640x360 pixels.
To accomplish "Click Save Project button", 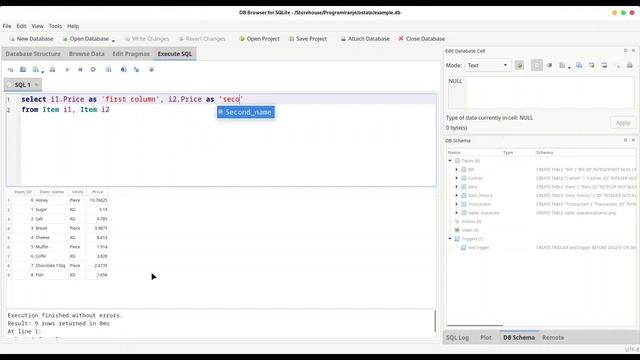I will [x=308, y=39].
